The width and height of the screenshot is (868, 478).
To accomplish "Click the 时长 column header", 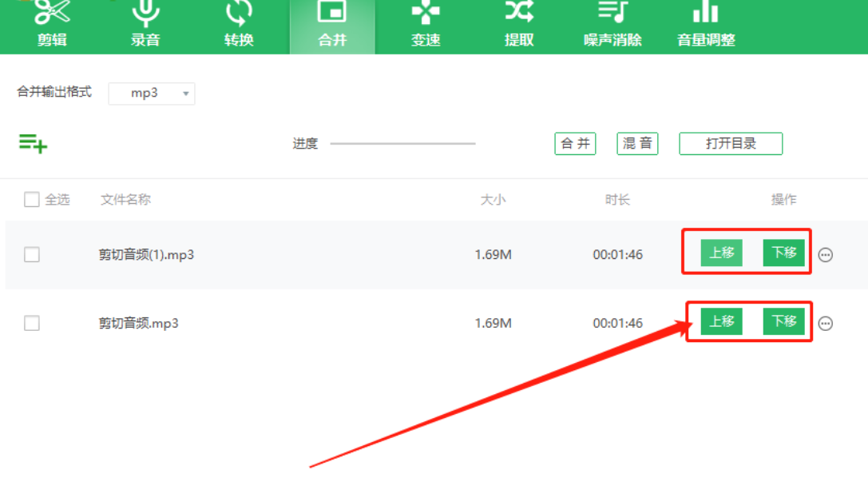I will tap(617, 199).
